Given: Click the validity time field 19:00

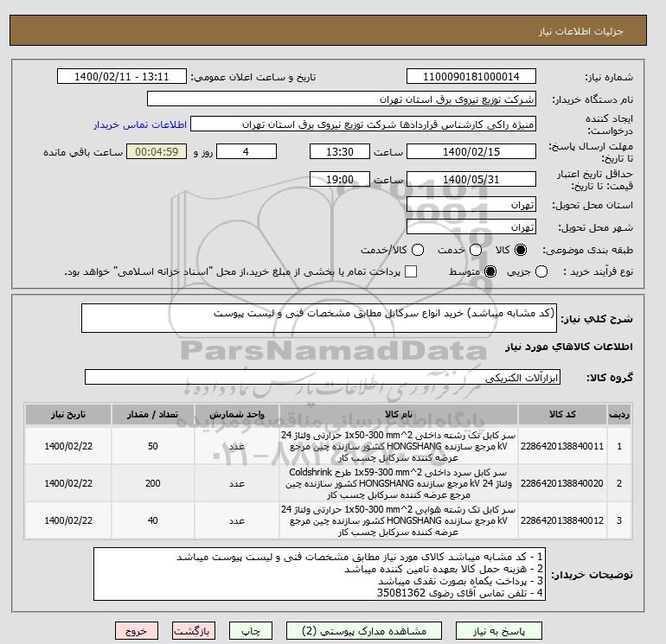Looking at the screenshot, I should (340, 179).
